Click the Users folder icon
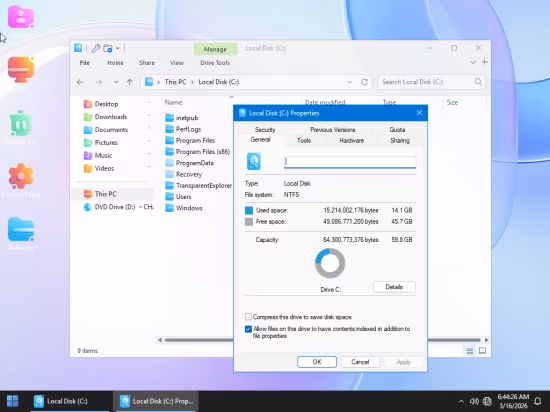 pos(170,197)
